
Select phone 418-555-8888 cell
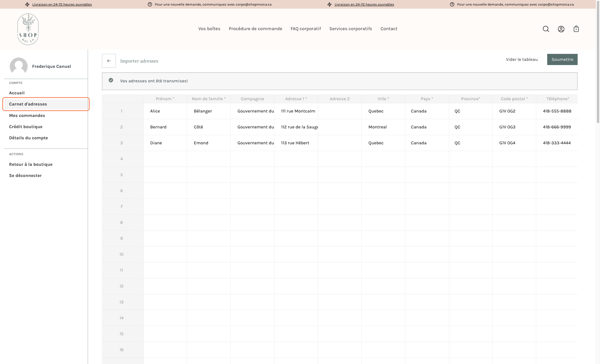tap(557, 111)
